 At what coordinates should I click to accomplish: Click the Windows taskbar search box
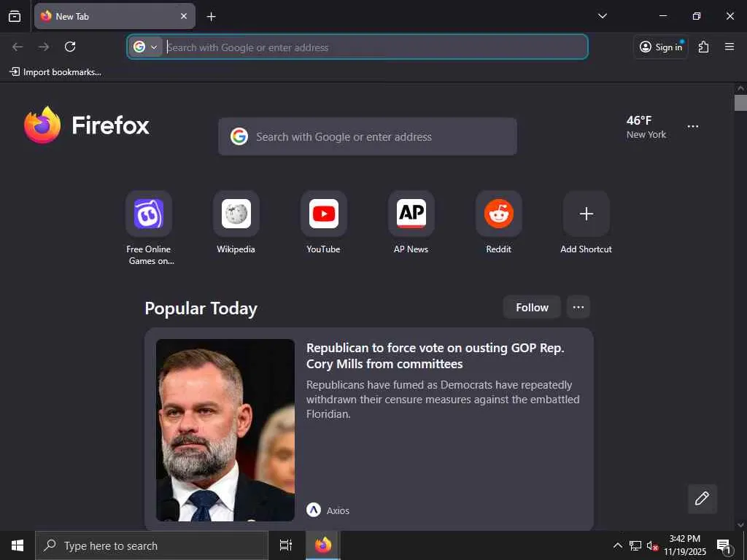tap(152, 545)
